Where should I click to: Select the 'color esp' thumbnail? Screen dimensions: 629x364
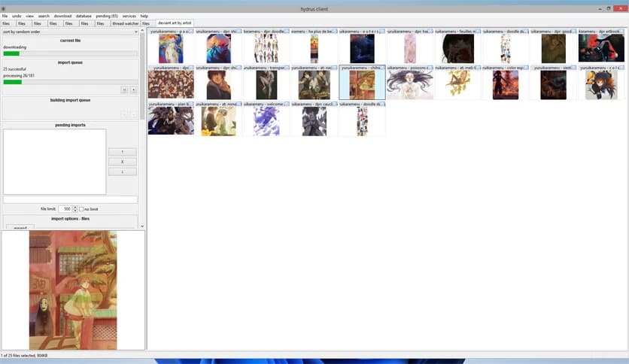click(x=506, y=82)
